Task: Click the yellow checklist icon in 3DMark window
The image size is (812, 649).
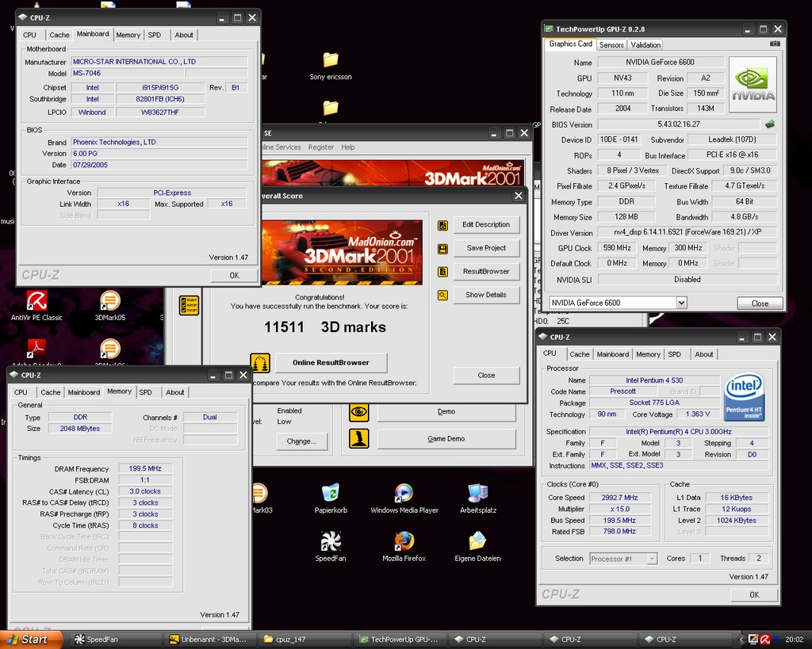Action: click(x=189, y=305)
